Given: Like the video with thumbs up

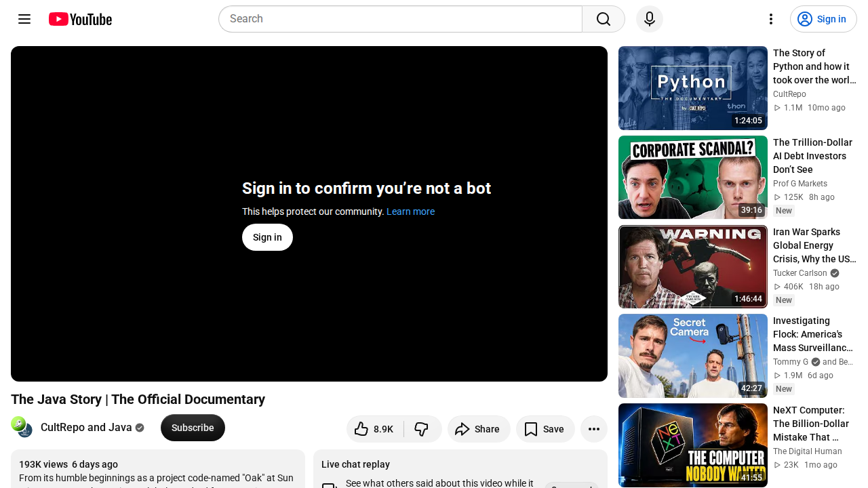Looking at the screenshot, I should (375, 429).
